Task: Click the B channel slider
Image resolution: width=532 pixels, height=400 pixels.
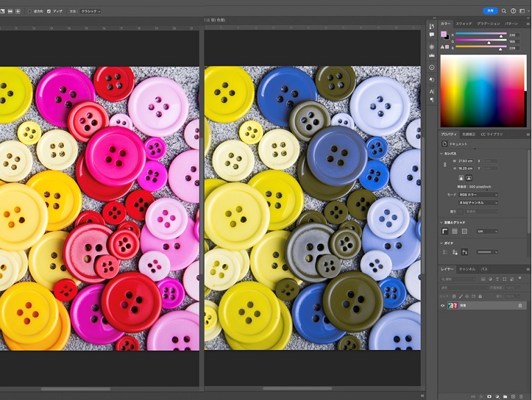Action: (481, 48)
